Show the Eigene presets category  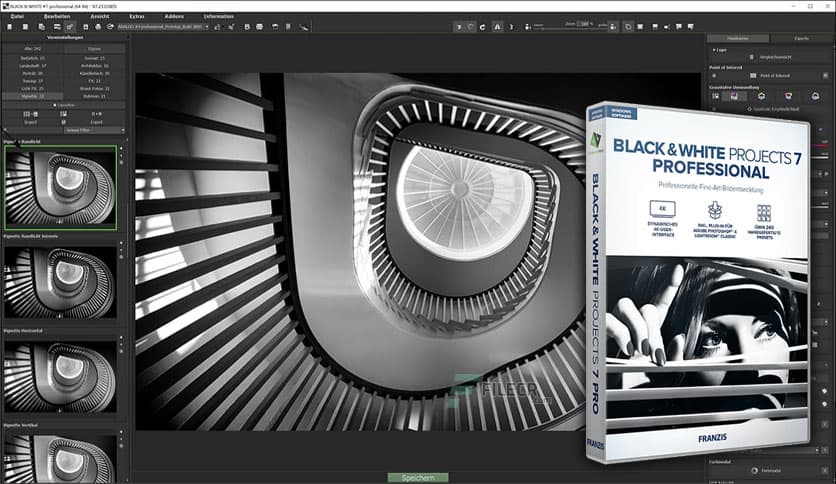pos(94,49)
